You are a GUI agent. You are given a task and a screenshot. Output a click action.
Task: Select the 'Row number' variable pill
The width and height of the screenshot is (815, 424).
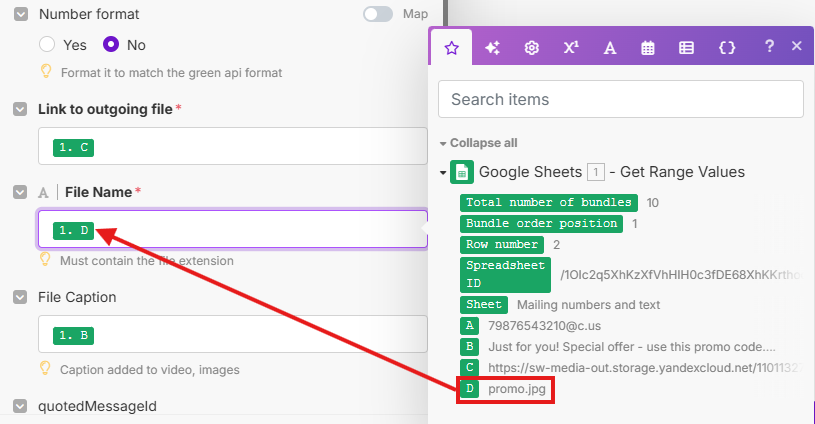[x=503, y=245]
